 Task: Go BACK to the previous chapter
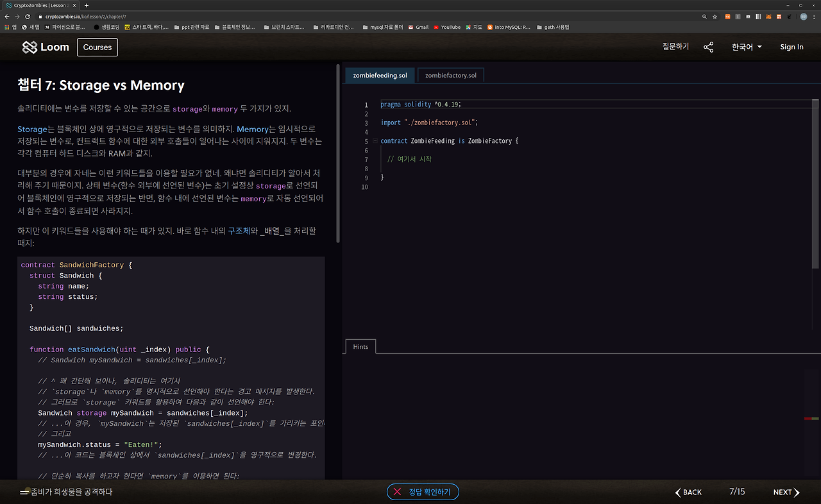point(688,492)
